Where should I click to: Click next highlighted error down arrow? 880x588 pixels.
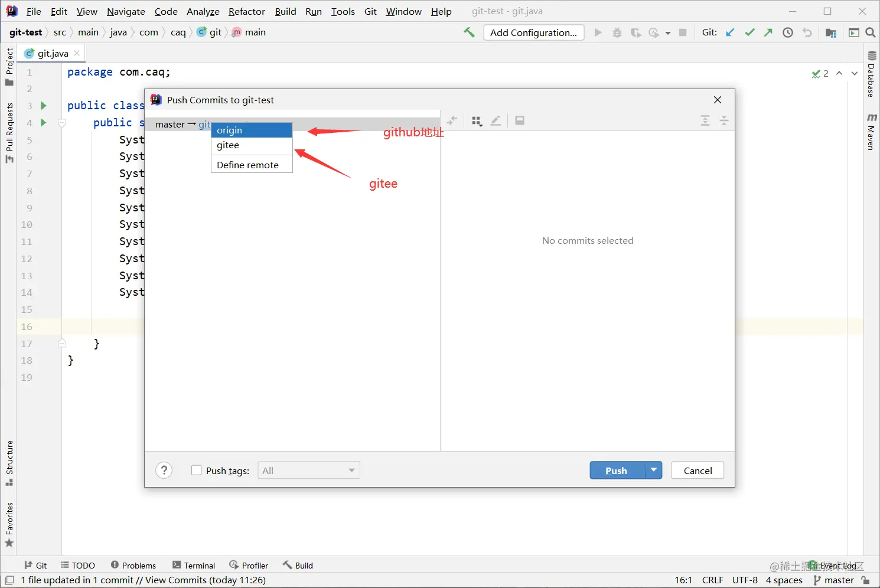tap(855, 73)
